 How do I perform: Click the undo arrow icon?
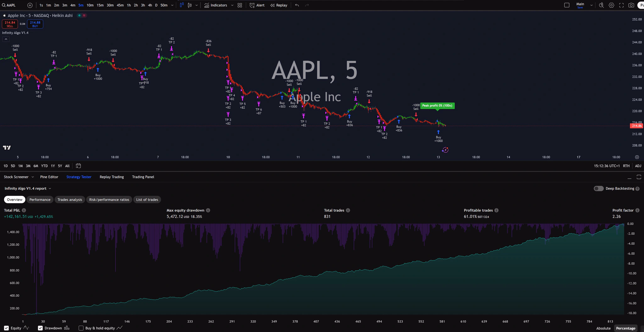pyautogui.click(x=297, y=5)
